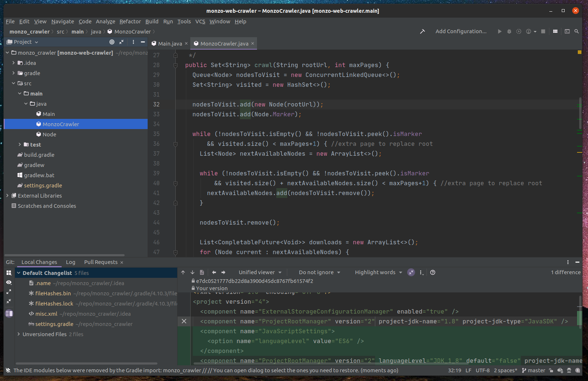Compare previous file left arrow
This screenshot has width=588, height=381.
(214, 272)
